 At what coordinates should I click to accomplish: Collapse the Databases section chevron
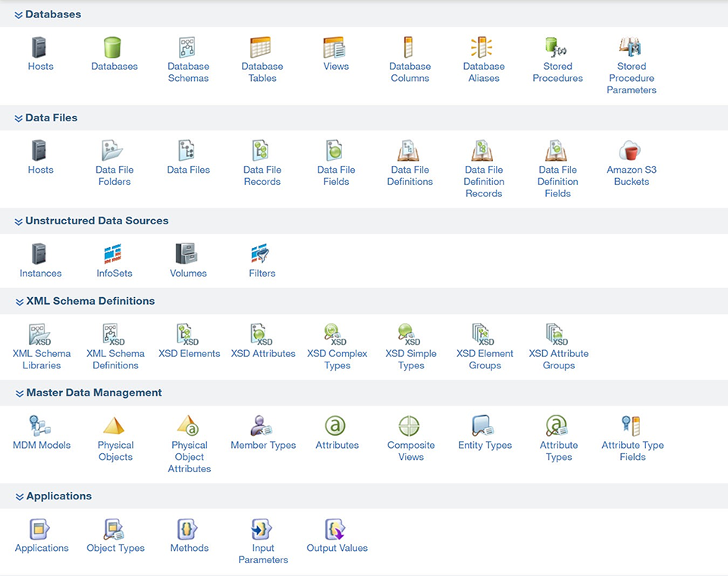[18, 15]
